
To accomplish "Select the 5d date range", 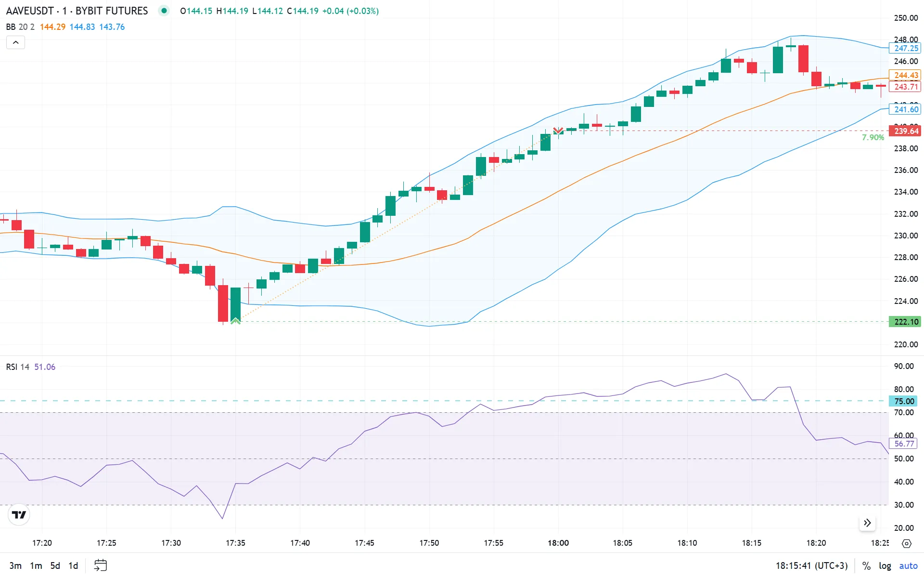I will tap(55, 565).
